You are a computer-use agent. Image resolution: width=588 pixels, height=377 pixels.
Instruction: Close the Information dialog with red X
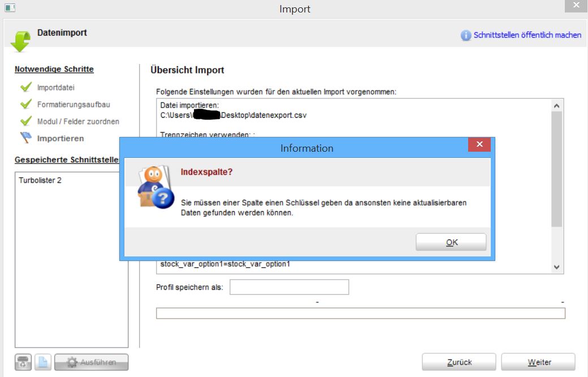point(479,145)
